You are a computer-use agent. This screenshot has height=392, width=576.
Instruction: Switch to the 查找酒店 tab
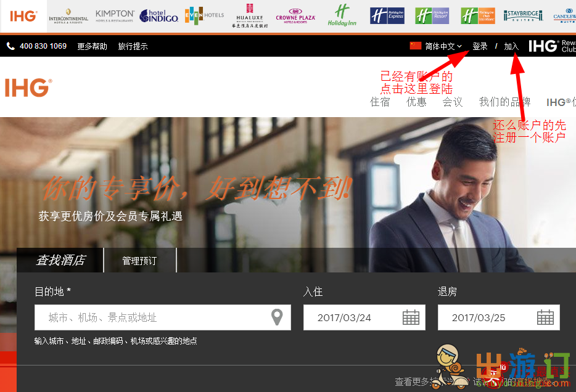pyautogui.click(x=60, y=260)
